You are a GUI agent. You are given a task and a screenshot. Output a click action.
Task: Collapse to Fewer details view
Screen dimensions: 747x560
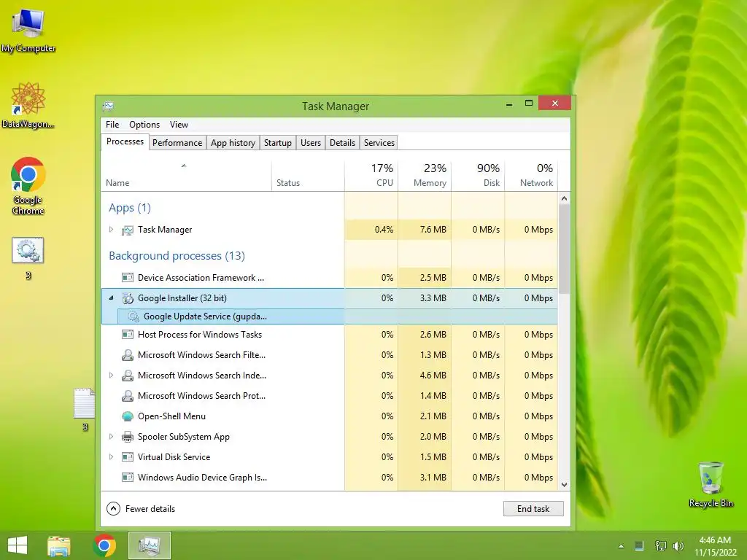click(141, 509)
